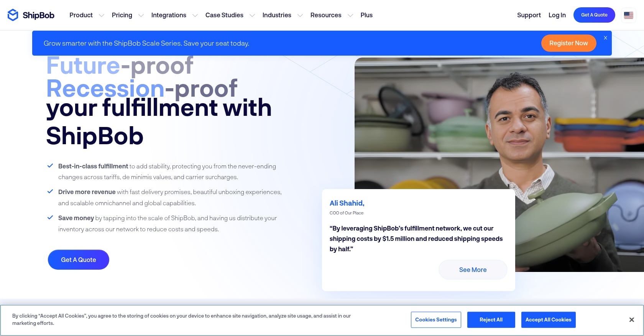Viewport: 644px width, 336px height.
Task: Click the "Drive more revenue" bullet text
Action: tap(87, 192)
